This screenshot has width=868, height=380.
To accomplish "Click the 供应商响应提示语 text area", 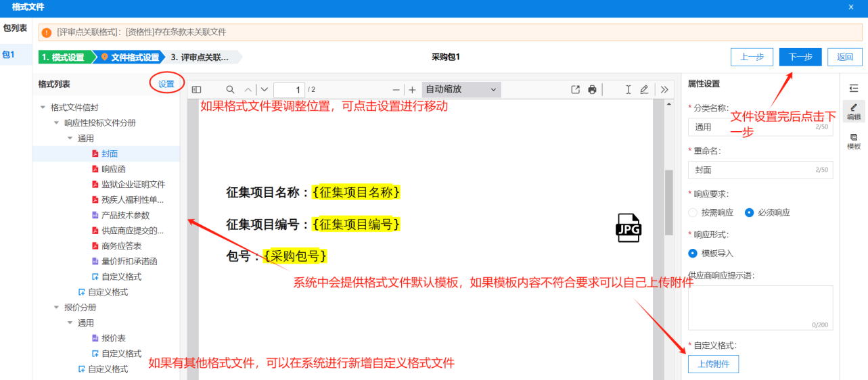I will click(x=760, y=308).
